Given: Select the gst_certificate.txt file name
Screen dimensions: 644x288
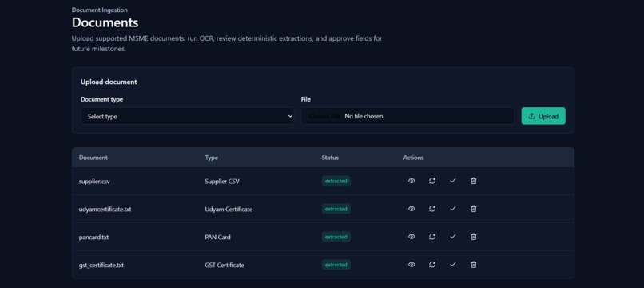Looking at the screenshot, I should click(101, 265).
